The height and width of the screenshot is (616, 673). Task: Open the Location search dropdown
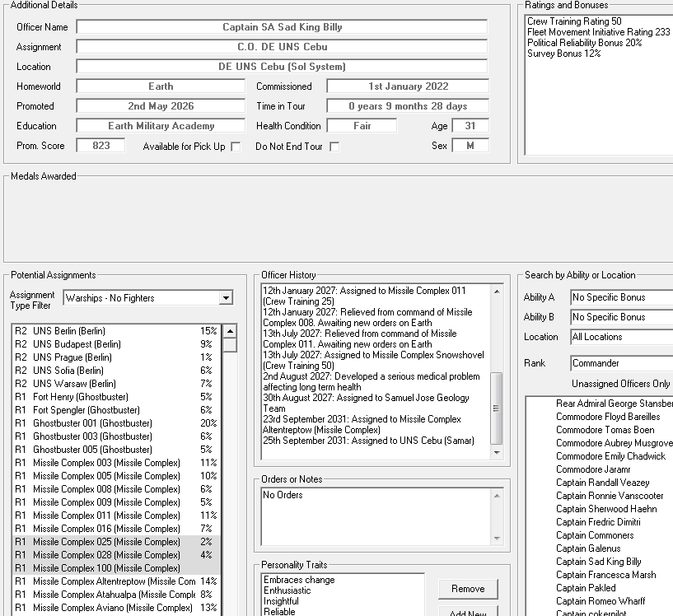[621, 337]
